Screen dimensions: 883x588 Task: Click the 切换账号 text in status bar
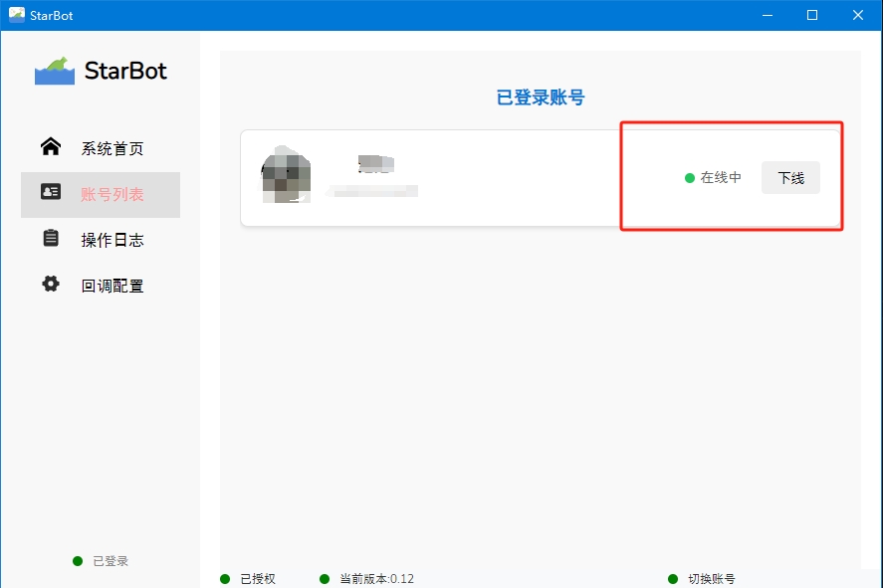tap(711, 579)
